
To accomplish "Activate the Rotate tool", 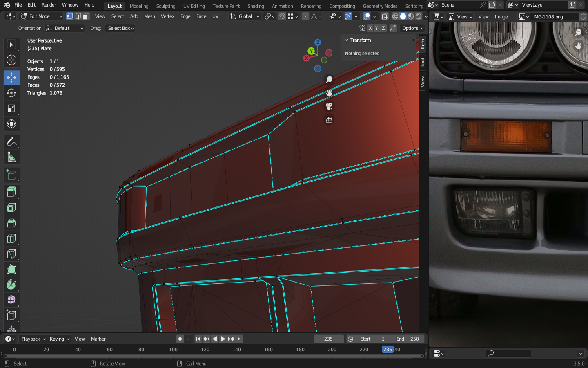I will (x=11, y=93).
